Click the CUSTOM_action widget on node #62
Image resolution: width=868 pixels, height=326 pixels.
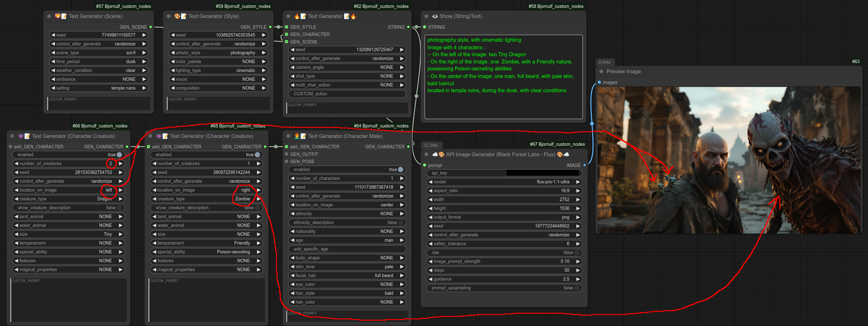(347, 94)
